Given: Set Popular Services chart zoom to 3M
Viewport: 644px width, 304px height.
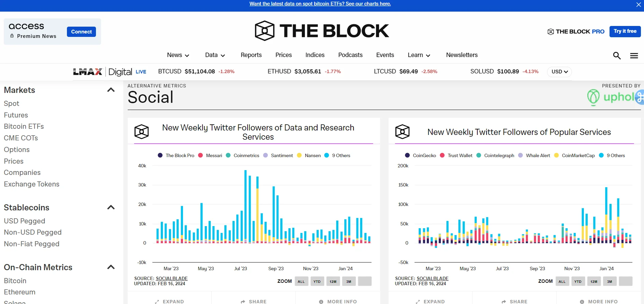Looking at the screenshot, I should coord(610,281).
